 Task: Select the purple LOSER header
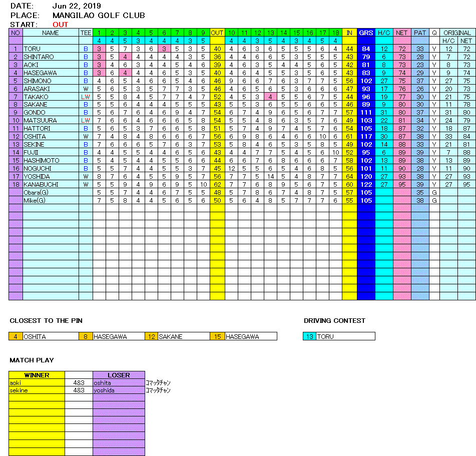[x=119, y=375]
